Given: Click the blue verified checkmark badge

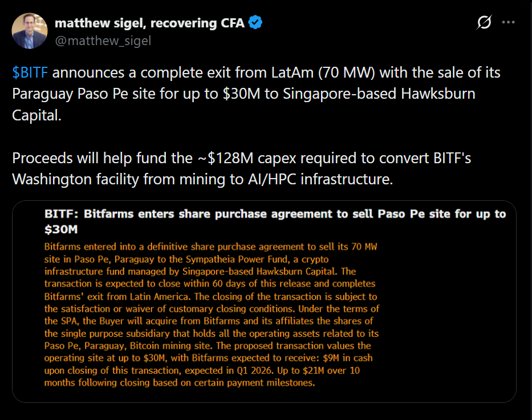Looking at the screenshot, I should 256,23.
